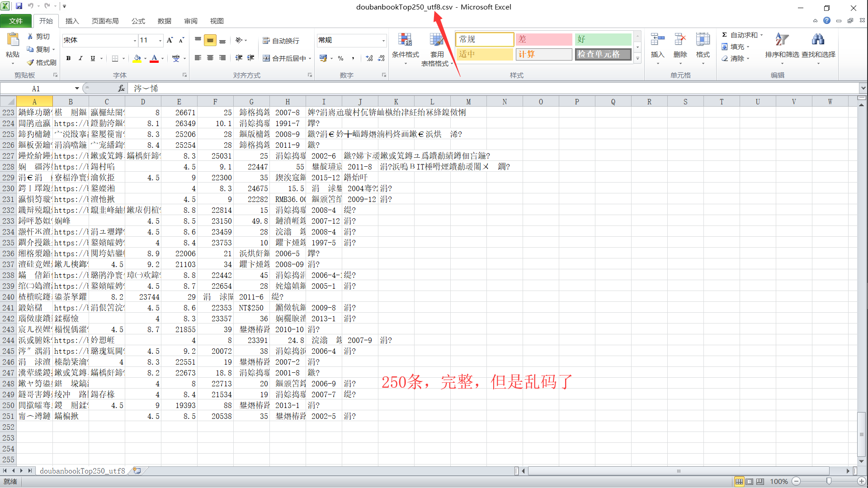Click the Insert Function fx icon
Image resolution: width=868 pixels, height=488 pixels.
[121, 89]
